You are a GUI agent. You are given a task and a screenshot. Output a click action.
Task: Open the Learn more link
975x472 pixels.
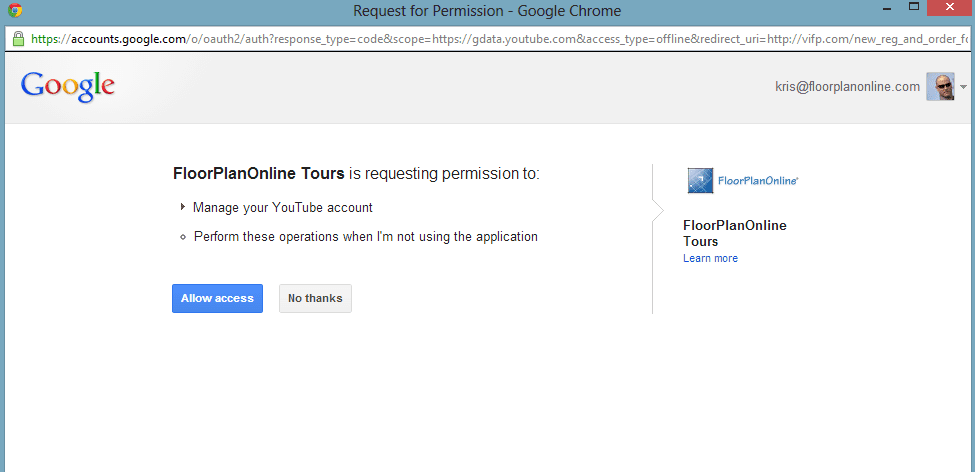click(x=710, y=258)
